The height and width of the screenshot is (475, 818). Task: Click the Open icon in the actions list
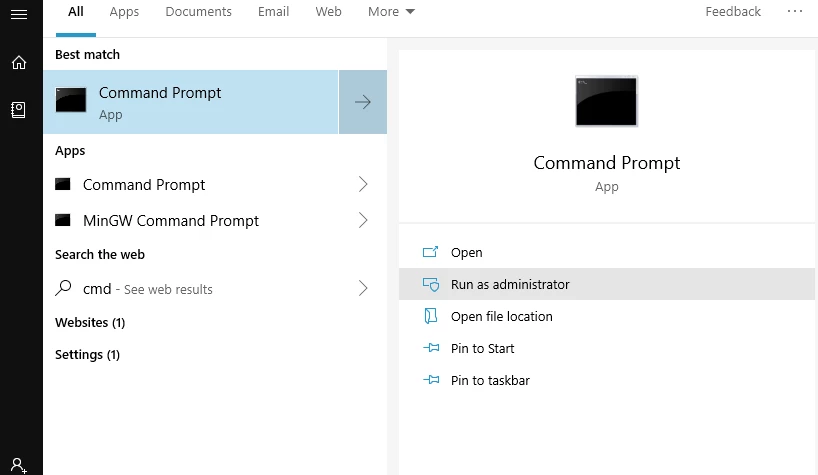pyautogui.click(x=430, y=252)
